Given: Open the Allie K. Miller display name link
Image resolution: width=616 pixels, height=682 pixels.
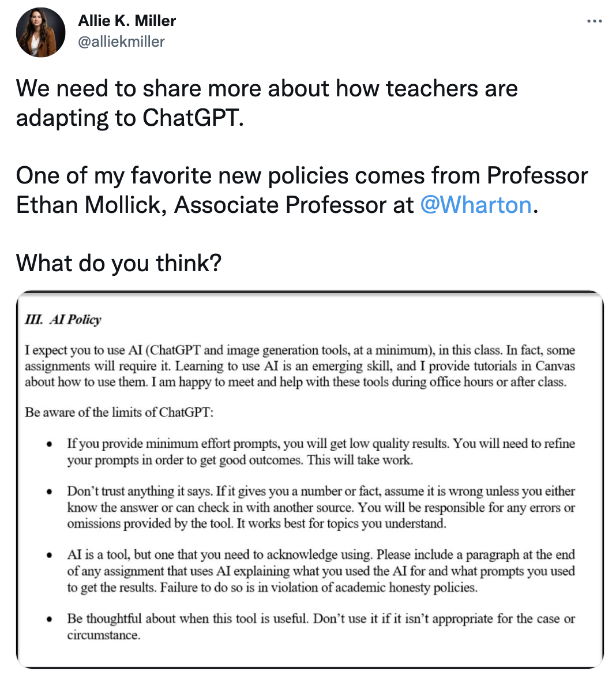Looking at the screenshot, I should [x=127, y=21].
